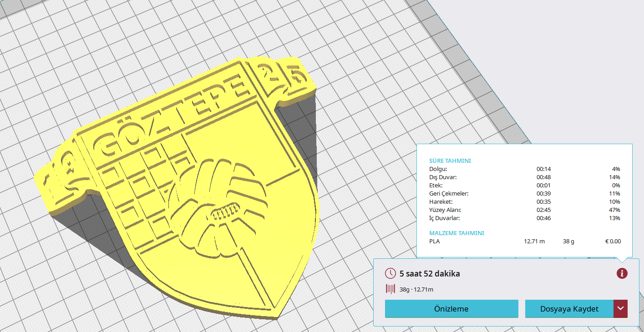This screenshot has width=644, height=332.
Task: Open the Önizleme preview
Action: 451,309
